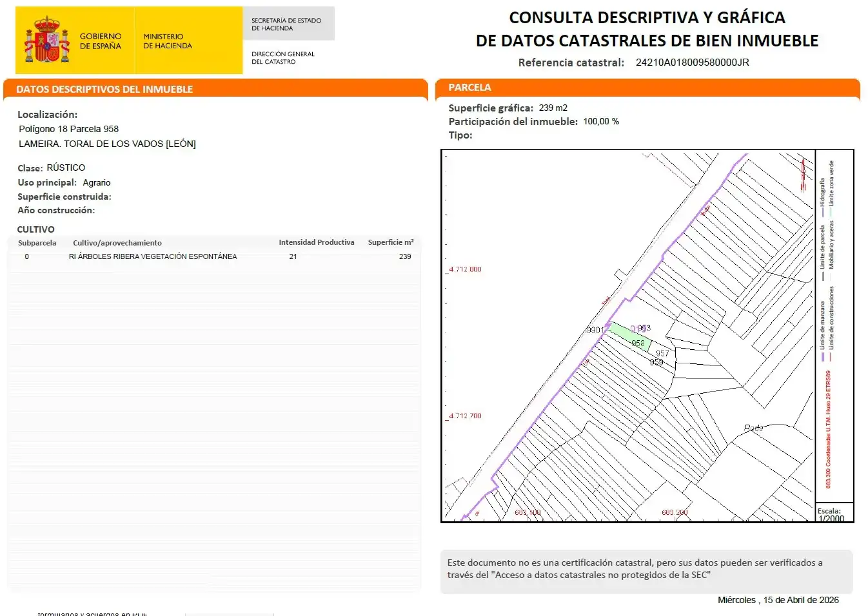Click the 'Superficie m²' column header
The image size is (868, 616).
click(x=391, y=242)
